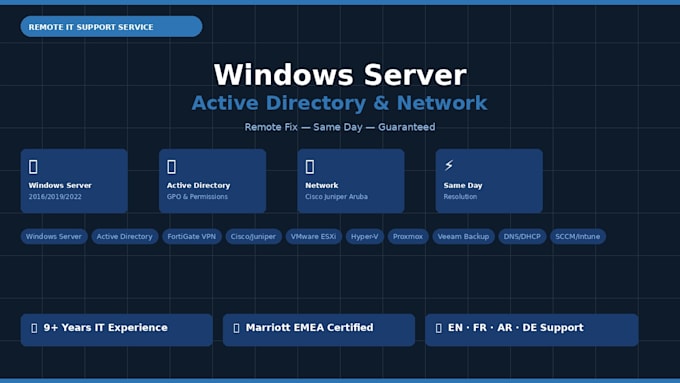Select the Active Directory tag pill
This screenshot has height=383, width=680.
124,236
